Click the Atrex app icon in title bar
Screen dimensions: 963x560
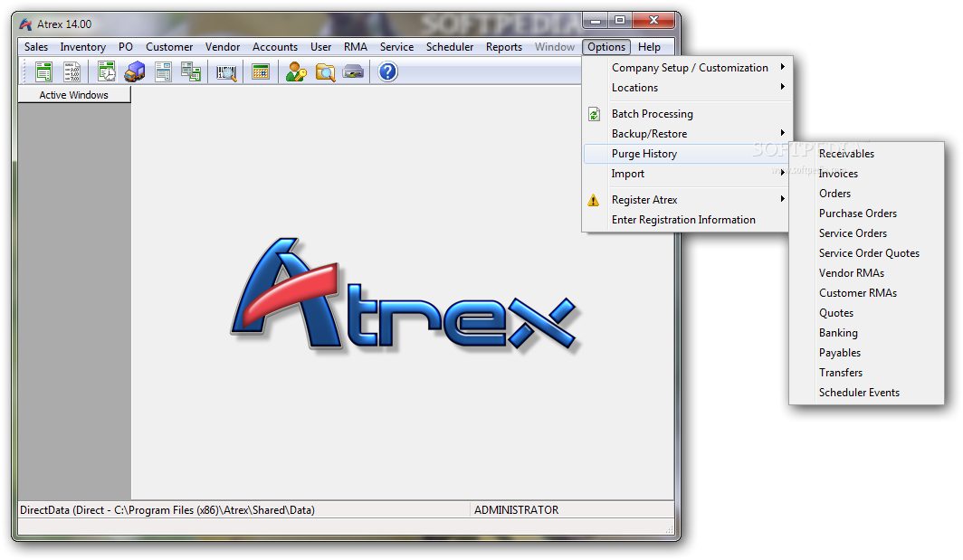click(25, 24)
